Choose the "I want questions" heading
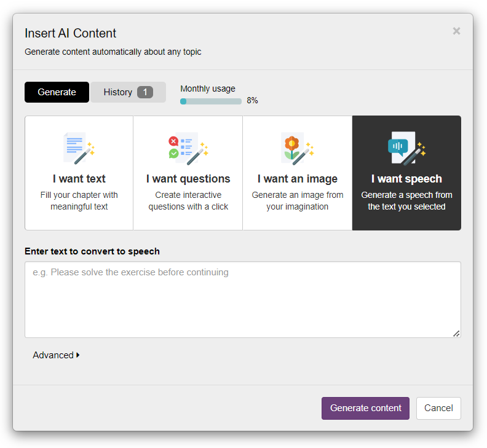The height and width of the screenshot is (448, 487). 188,179
